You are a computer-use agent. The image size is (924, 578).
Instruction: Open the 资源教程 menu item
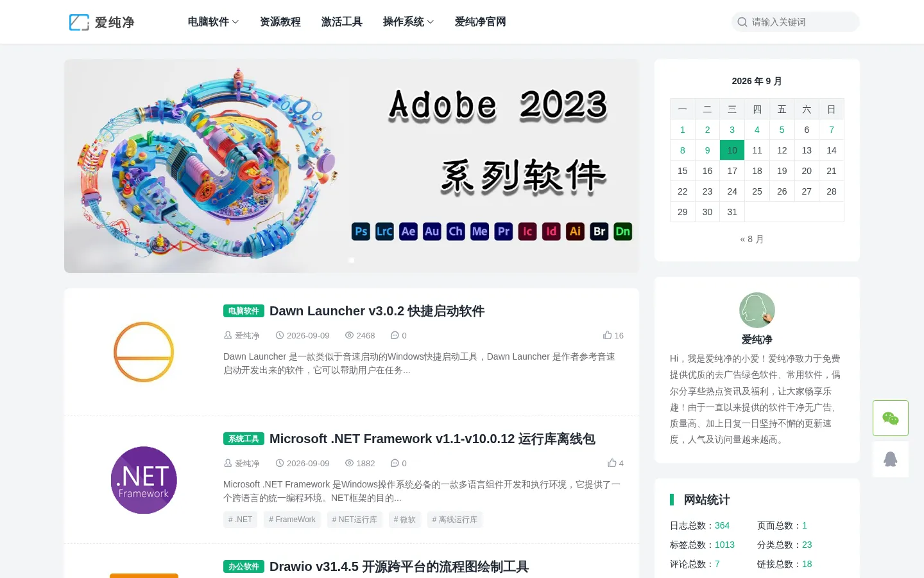[x=280, y=22]
